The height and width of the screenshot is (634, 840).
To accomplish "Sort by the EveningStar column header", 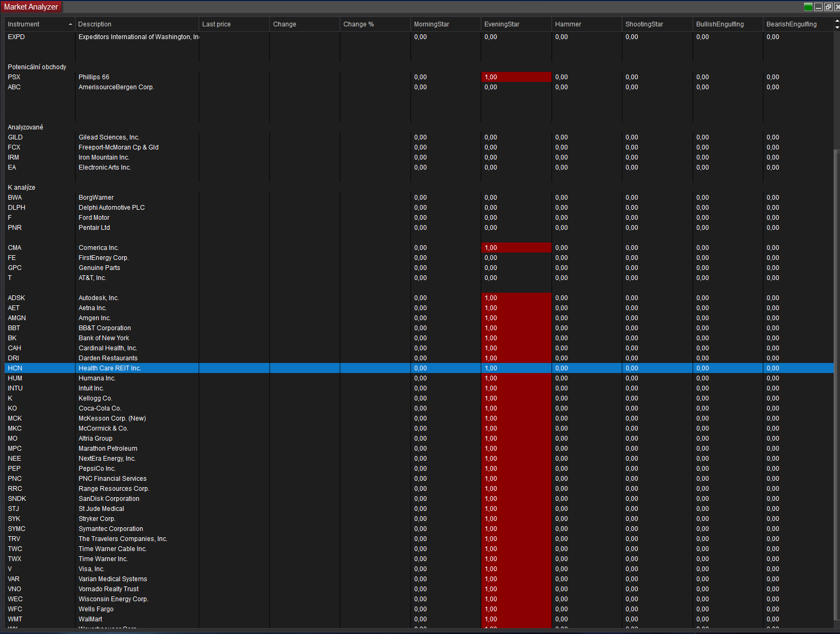I will (x=516, y=24).
